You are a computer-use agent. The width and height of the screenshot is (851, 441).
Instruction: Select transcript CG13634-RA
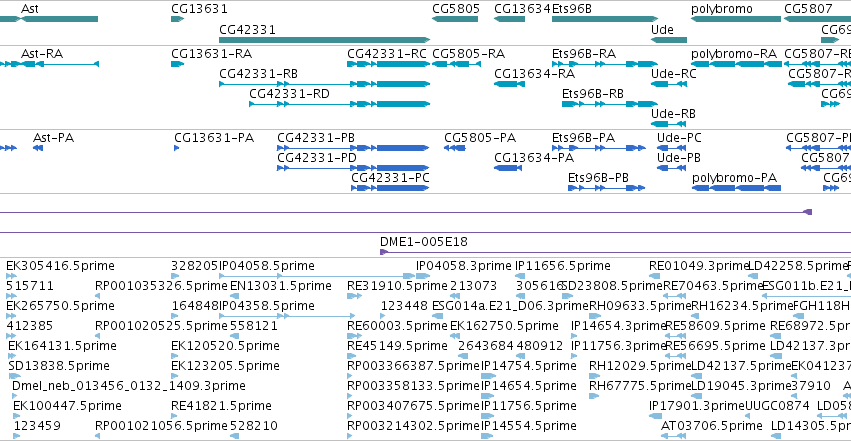[x=535, y=74]
